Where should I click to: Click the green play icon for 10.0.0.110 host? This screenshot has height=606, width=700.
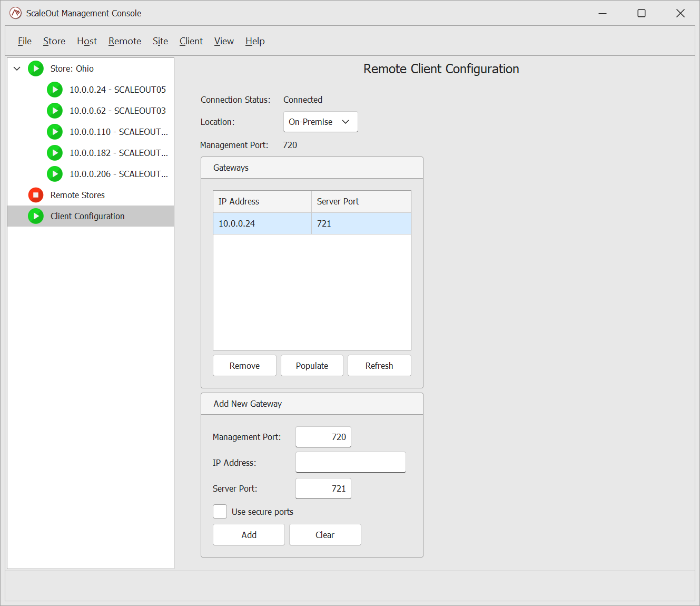tap(55, 132)
